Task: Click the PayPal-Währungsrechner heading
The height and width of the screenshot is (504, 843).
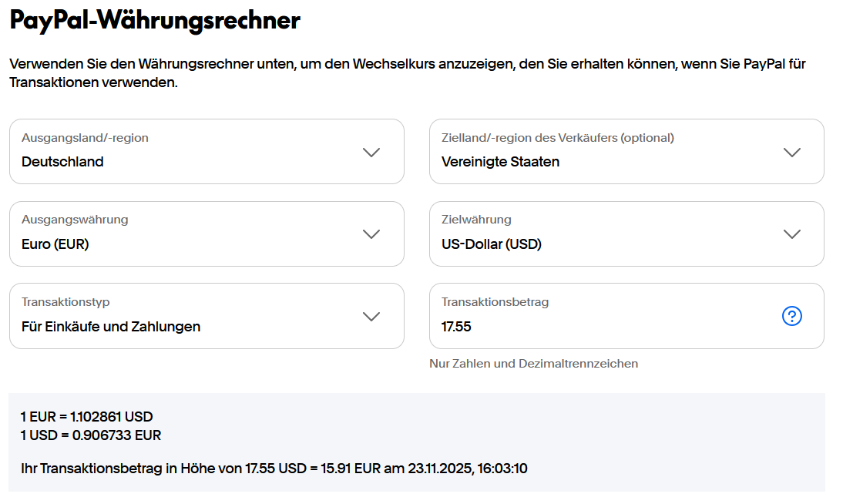Action: click(155, 21)
